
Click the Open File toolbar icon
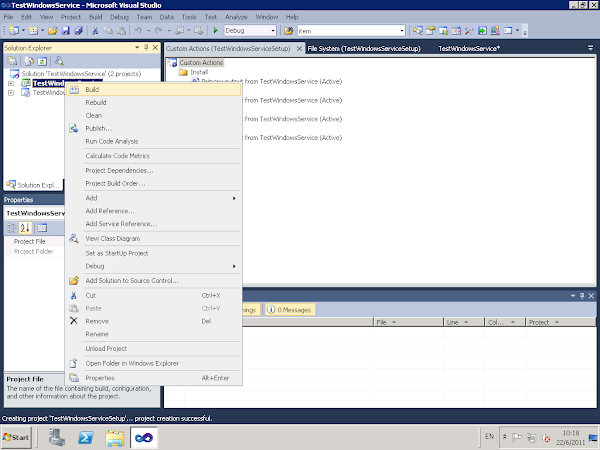53,31
